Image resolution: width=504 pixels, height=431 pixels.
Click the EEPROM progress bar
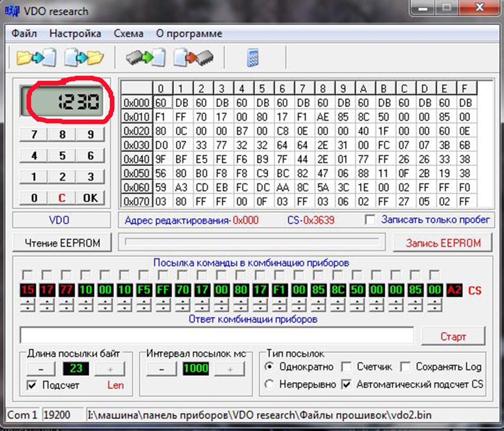pyautogui.click(x=251, y=242)
